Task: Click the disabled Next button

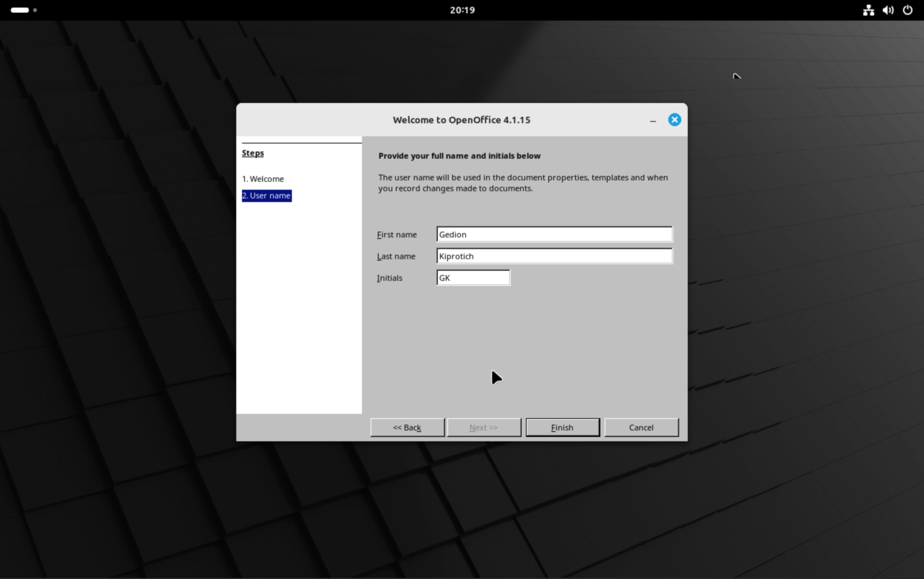Action: [484, 427]
